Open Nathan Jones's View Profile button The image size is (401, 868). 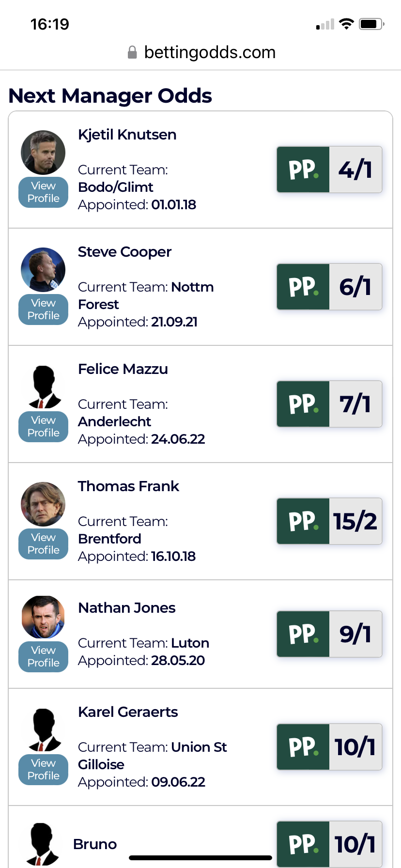click(x=44, y=657)
